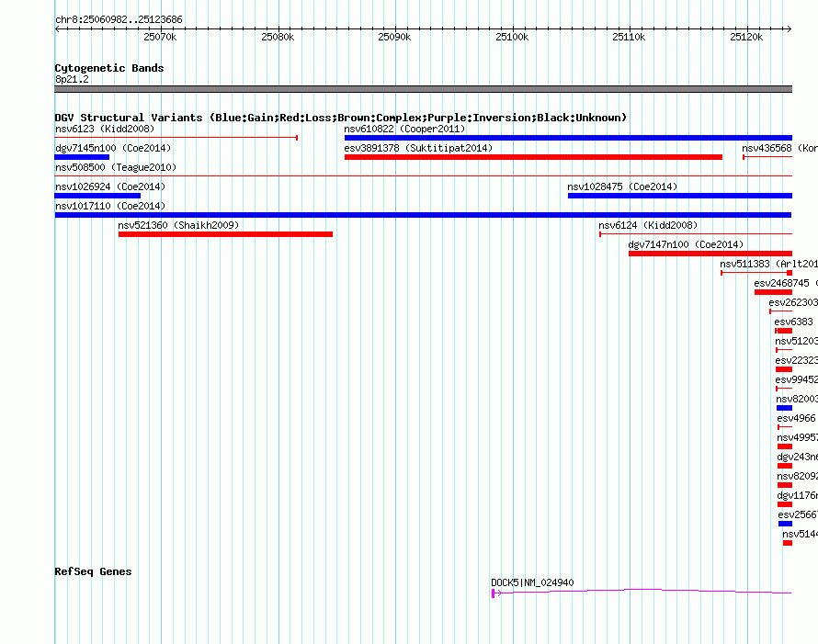
Task: Click the blue nsv1028475 gain bar
Action: [680, 196]
